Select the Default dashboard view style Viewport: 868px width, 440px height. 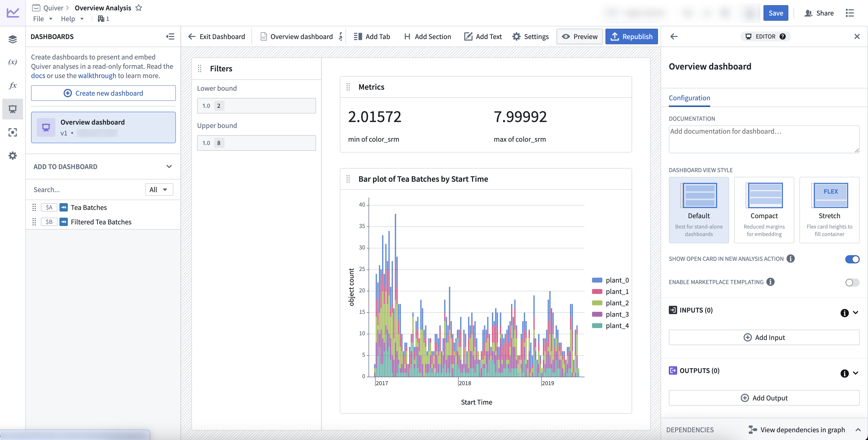[x=699, y=210]
